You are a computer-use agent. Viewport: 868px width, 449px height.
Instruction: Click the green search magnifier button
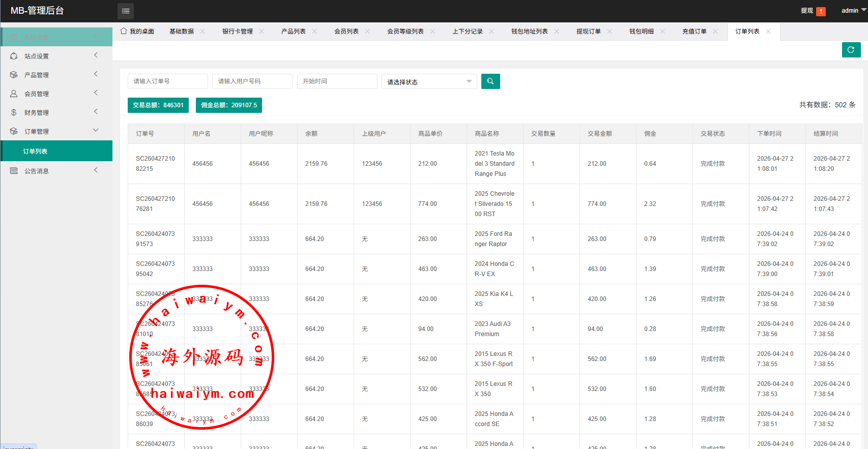tap(490, 81)
